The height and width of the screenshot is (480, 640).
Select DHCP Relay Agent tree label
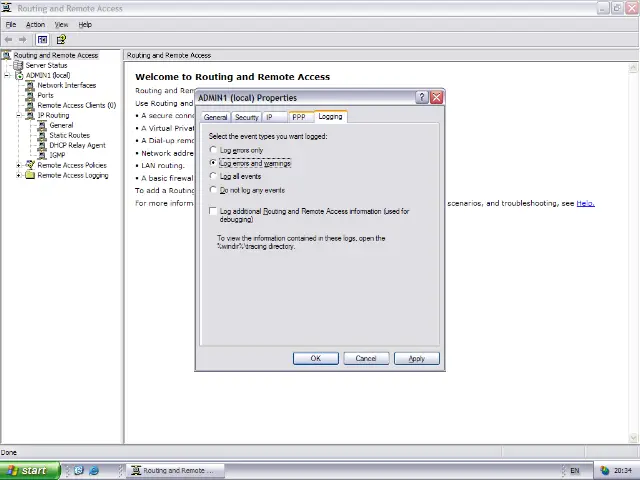(77, 145)
